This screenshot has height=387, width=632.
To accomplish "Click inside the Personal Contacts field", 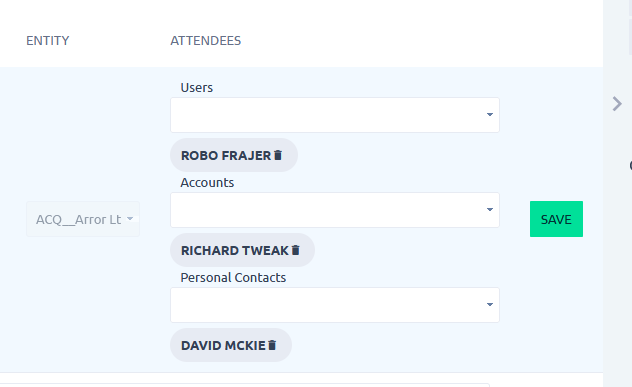I will (335, 305).
